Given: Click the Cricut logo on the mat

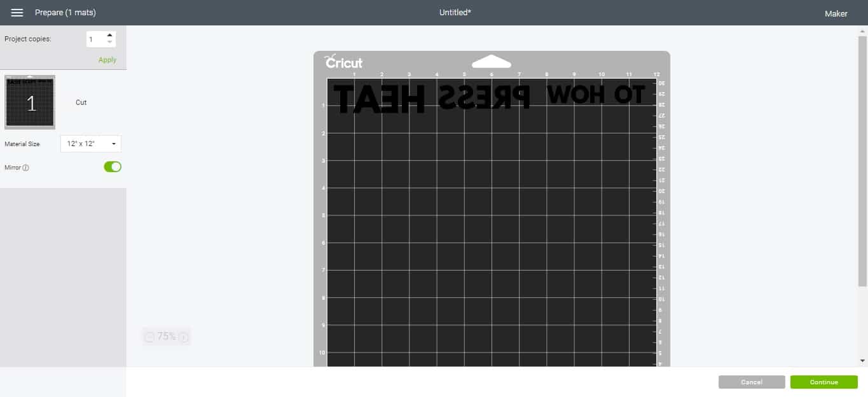Looking at the screenshot, I should [x=344, y=62].
